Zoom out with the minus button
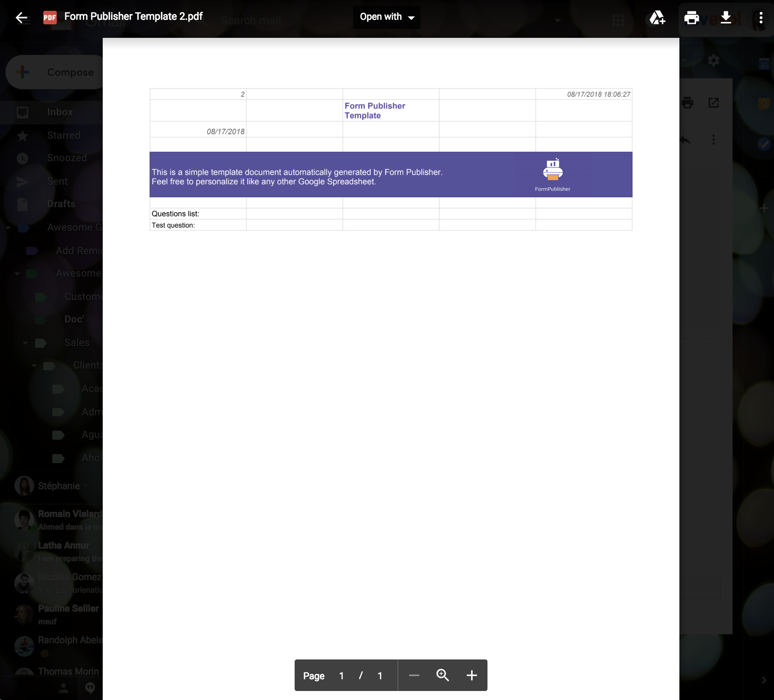The width and height of the screenshot is (774, 700). (414, 675)
